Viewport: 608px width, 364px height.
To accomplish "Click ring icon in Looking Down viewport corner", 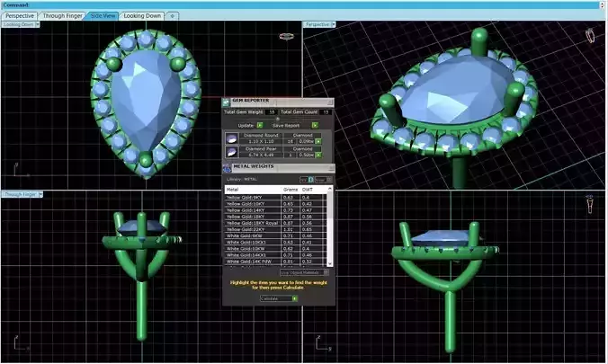I will click(x=287, y=36).
